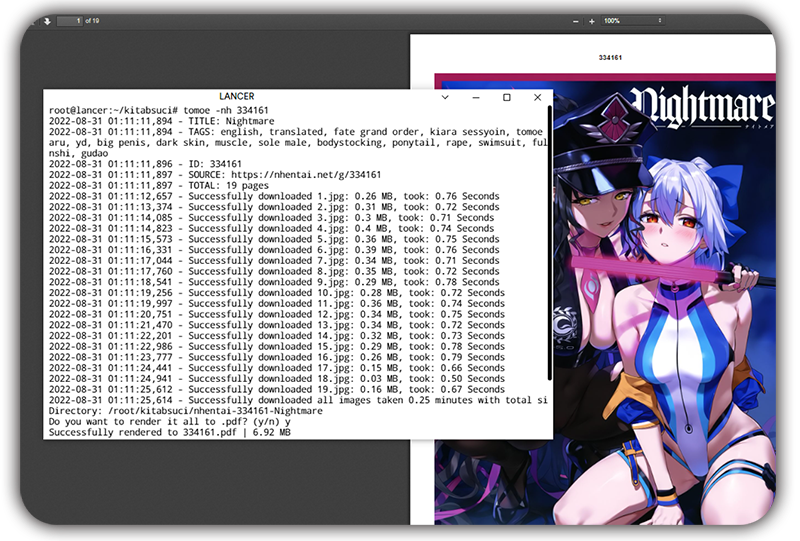Viewport: 800px width, 541px height.
Task: Zoom in with the plus icon
Action: click(x=592, y=21)
